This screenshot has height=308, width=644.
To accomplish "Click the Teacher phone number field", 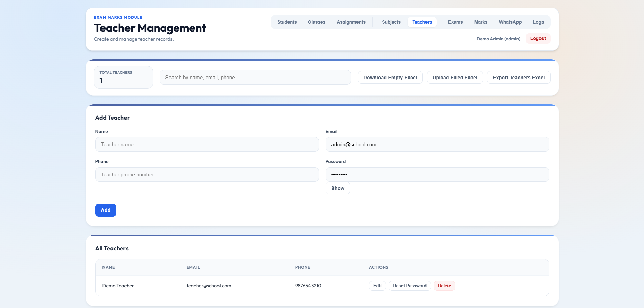I will (207, 175).
